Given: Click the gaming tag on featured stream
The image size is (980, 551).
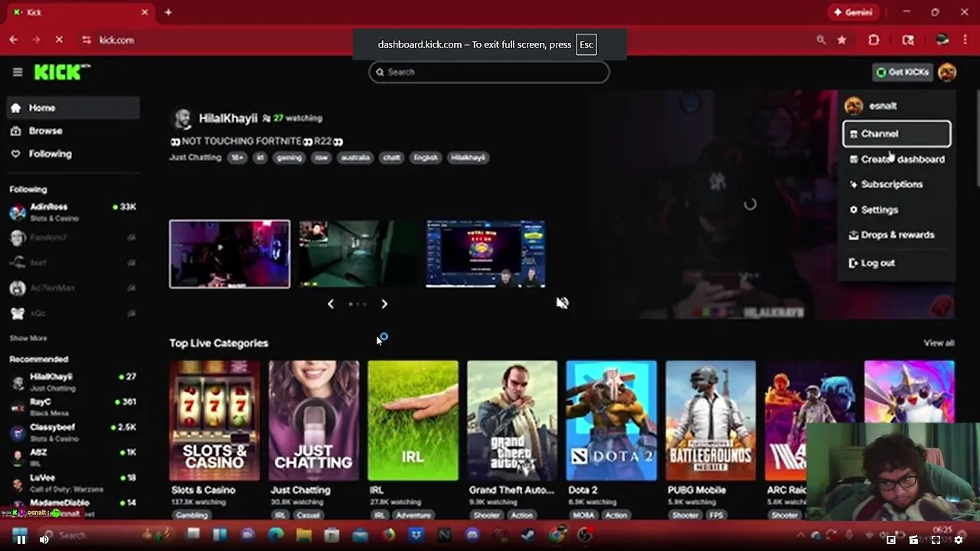Looking at the screenshot, I should (x=289, y=158).
